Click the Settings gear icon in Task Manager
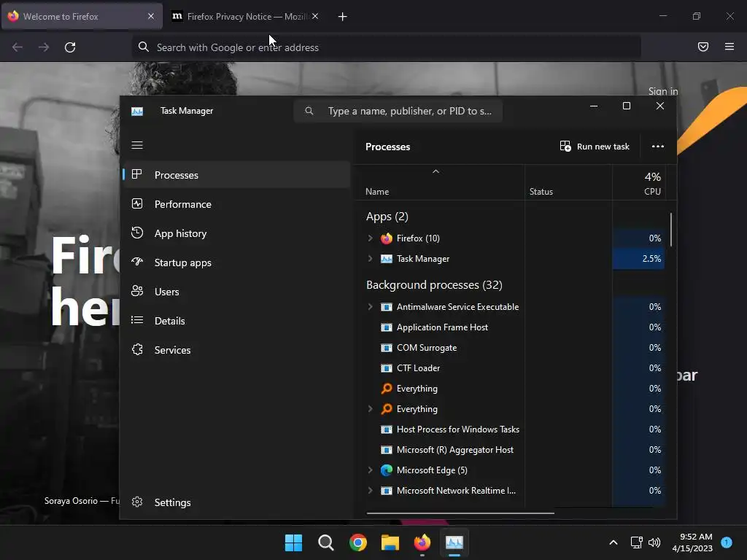The image size is (747, 560). pos(137,502)
